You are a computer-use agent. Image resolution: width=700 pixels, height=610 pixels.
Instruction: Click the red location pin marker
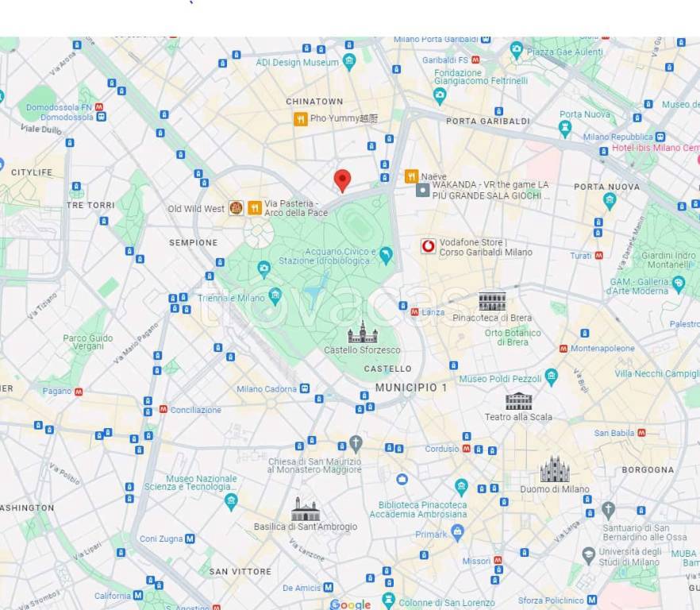click(342, 181)
